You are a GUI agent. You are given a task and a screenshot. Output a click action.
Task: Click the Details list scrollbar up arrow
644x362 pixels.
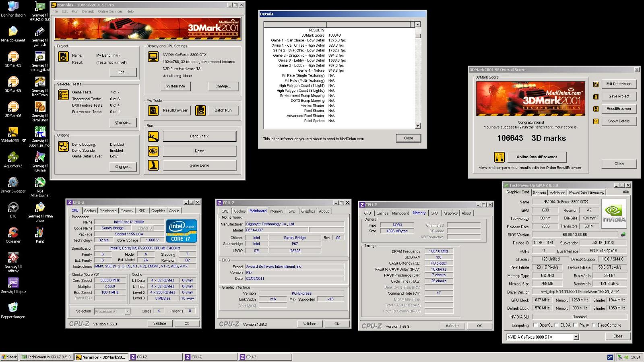tap(418, 25)
